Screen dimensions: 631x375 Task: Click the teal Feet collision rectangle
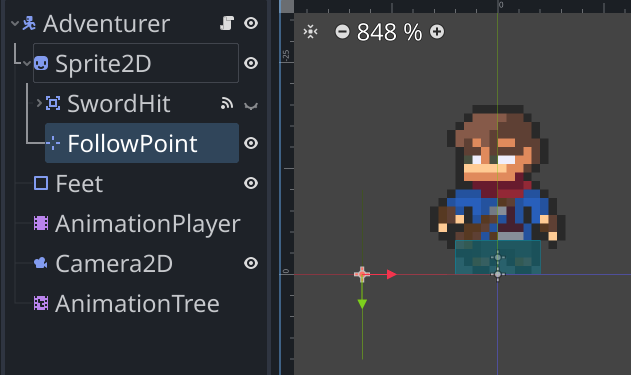coord(498,258)
